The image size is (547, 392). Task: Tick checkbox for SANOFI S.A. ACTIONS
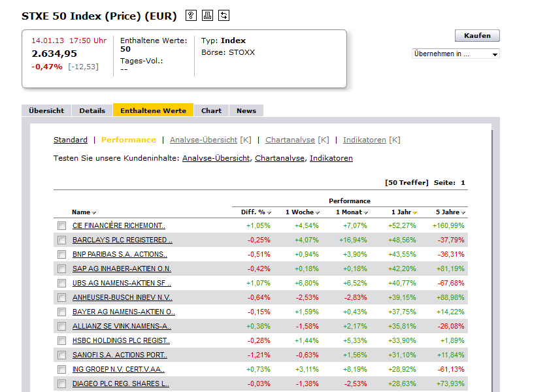pyautogui.click(x=61, y=355)
